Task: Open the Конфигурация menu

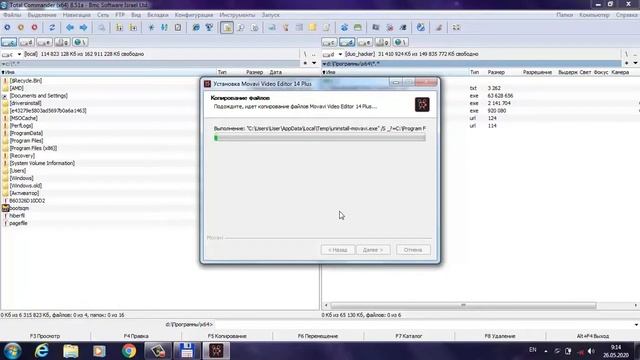Action: (x=194, y=15)
